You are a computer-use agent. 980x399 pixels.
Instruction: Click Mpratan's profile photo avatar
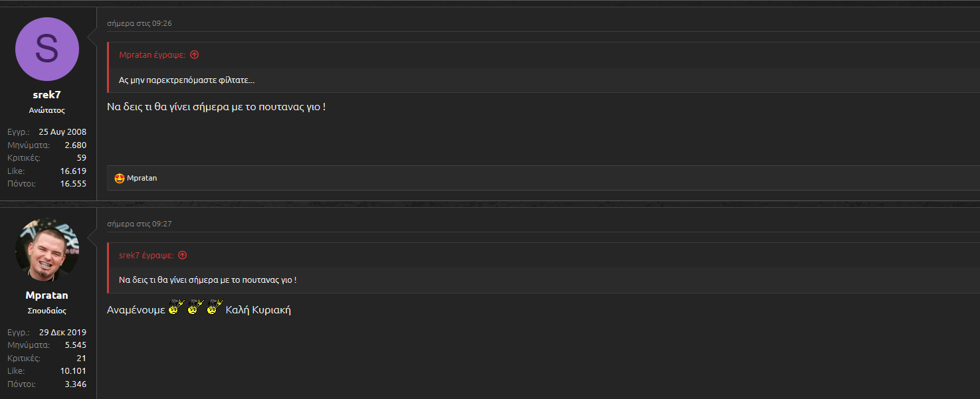(x=47, y=250)
